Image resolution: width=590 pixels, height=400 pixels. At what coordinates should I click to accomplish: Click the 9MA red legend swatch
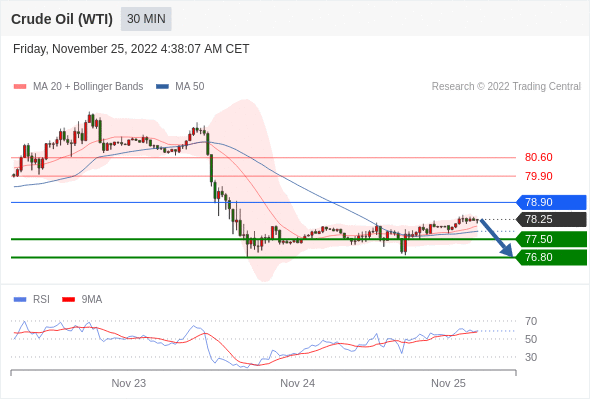(68, 300)
